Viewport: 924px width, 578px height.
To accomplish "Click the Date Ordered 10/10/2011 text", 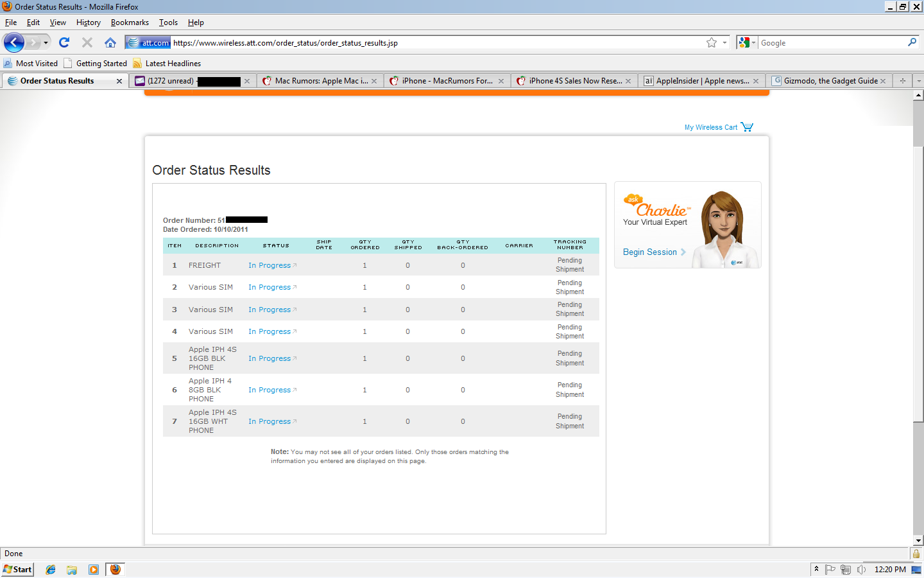I will click(205, 229).
